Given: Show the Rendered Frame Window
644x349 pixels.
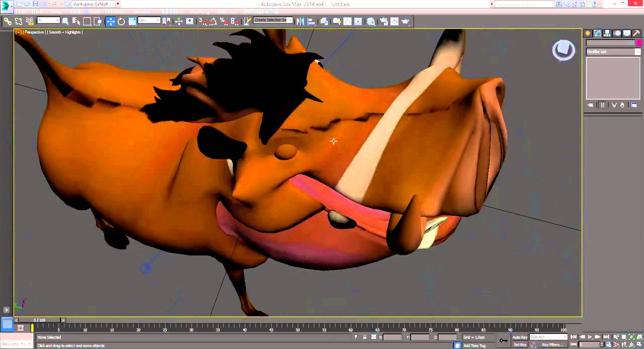Looking at the screenshot, I should [x=394, y=21].
